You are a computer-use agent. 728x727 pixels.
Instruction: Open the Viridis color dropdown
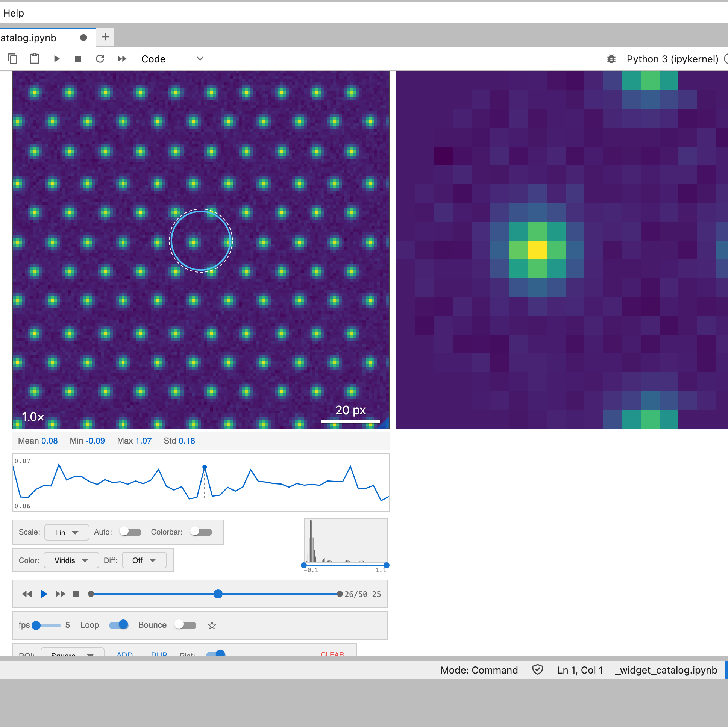[71, 560]
